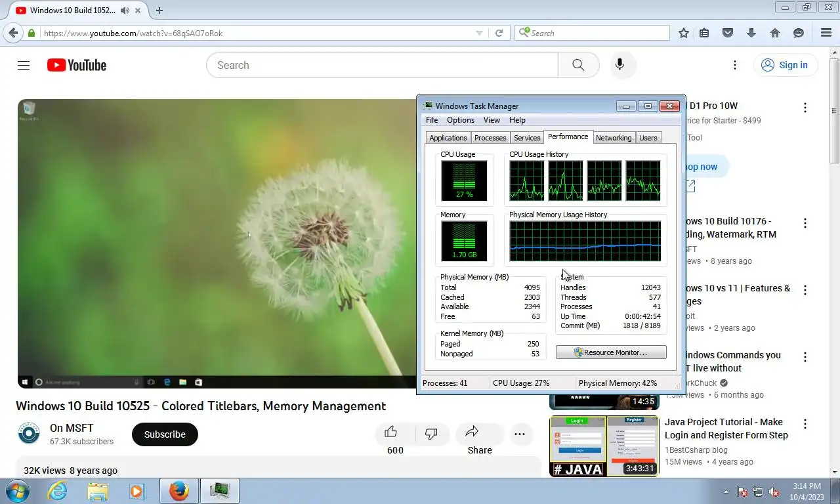Open Firefox chat bubble icon
The height and width of the screenshot is (504, 840).
pos(799,33)
